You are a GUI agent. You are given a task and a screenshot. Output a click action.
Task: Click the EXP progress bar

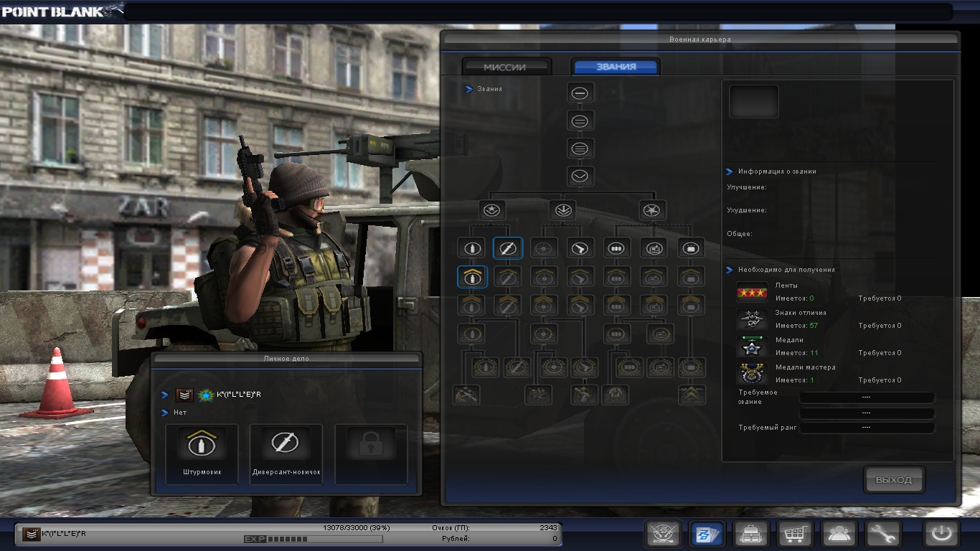click(x=314, y=539)
